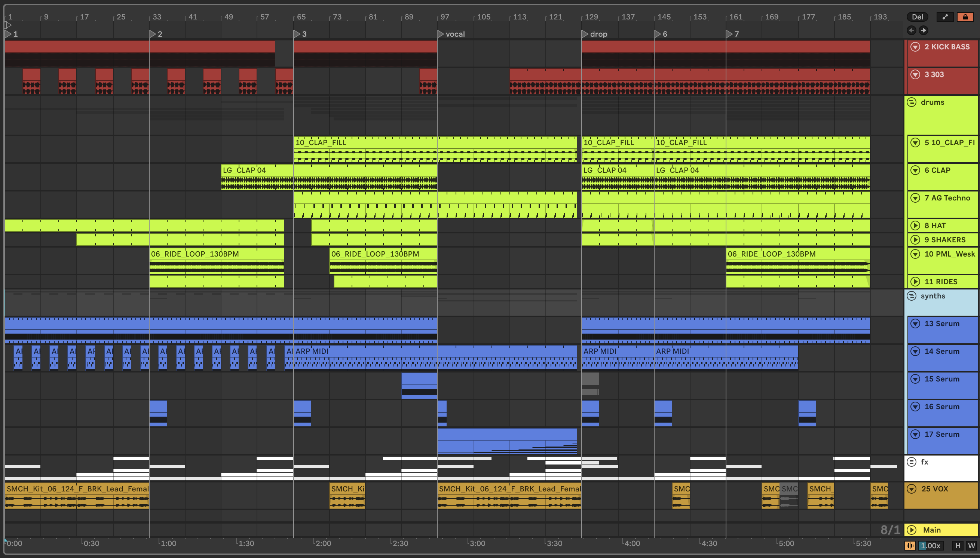
Task: Fold the 25 VOX track
Action: click(912, 489)
